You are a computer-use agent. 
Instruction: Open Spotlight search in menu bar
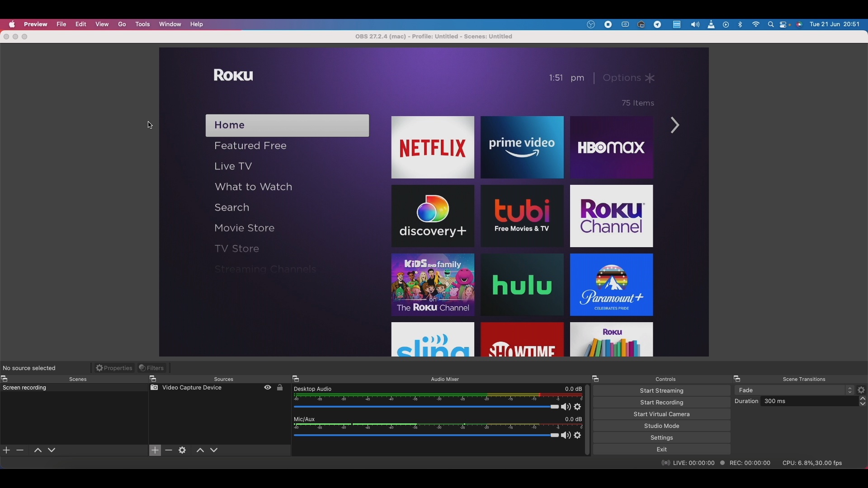[771, 25]
